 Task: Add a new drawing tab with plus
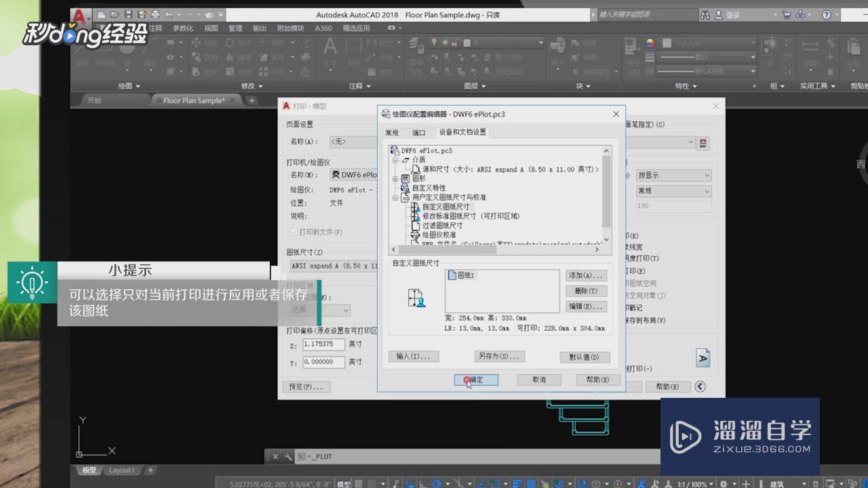252,100
